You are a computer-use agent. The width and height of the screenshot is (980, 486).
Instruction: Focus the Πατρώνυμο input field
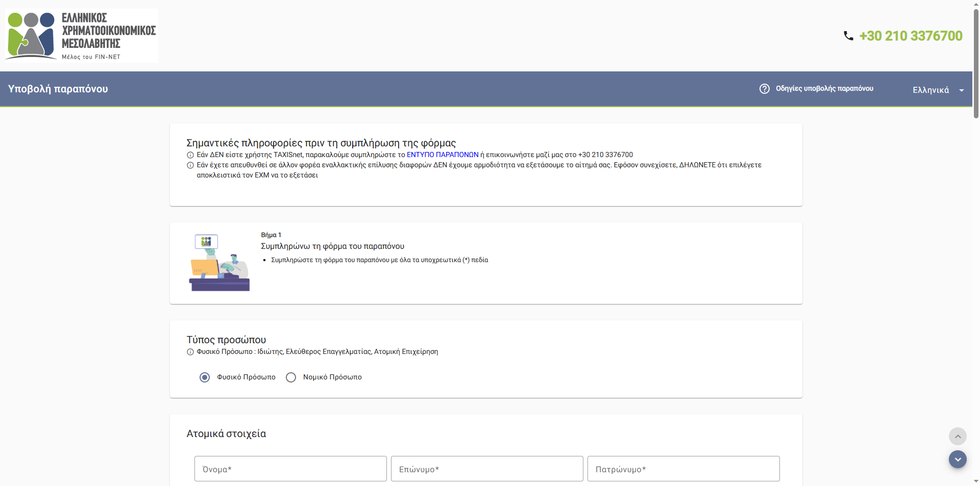coord(683,469)
